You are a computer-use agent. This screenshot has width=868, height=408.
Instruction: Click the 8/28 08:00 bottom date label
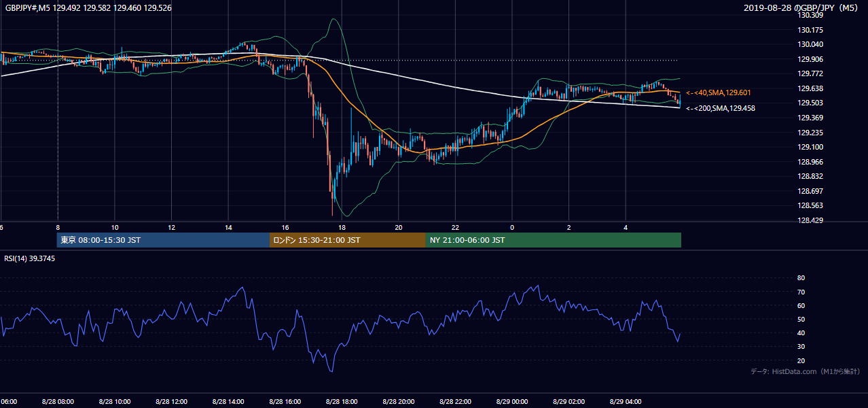(x=58, y=401)
